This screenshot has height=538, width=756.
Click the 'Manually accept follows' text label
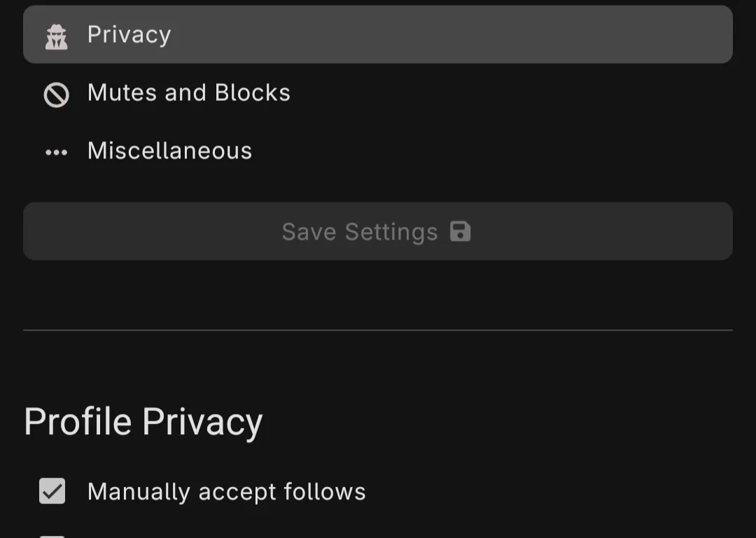click(226, 492)
